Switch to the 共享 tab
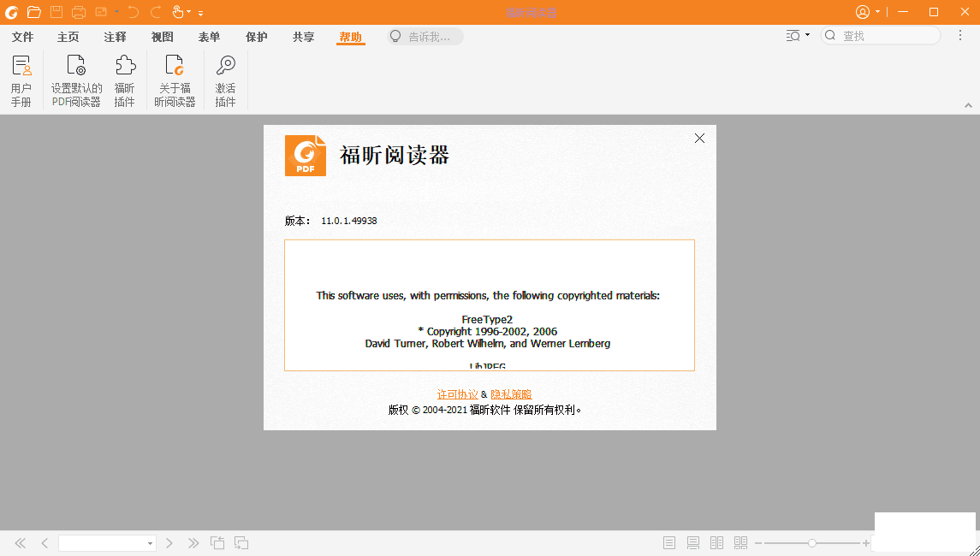 pyautogui.click(x=304, y=37)
